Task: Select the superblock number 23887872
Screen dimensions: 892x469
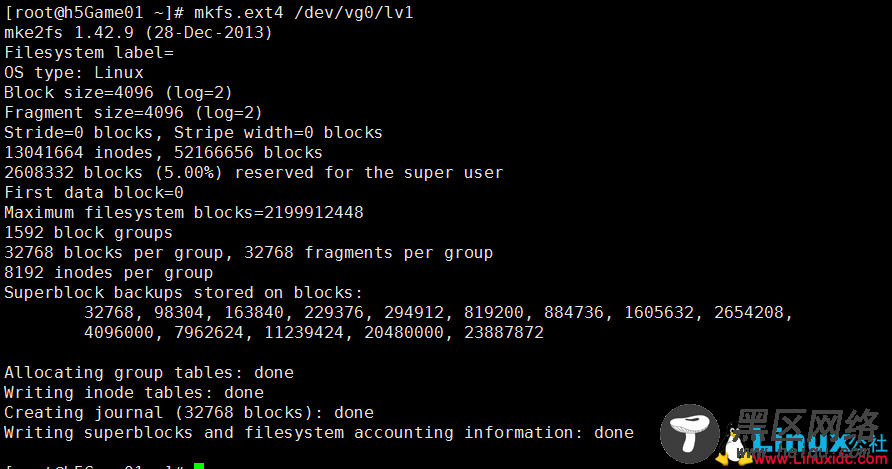Action: [x=504, y=332]
